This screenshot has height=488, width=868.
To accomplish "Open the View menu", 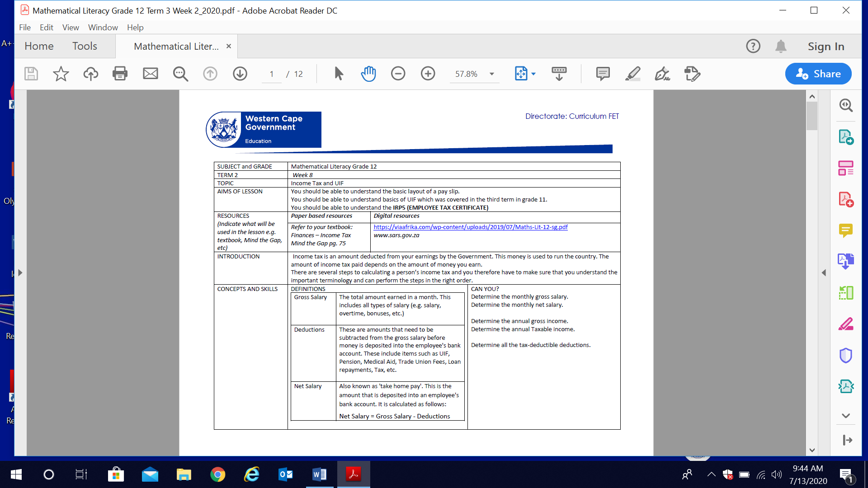I will pyautogui.click(x=71, y=28).
